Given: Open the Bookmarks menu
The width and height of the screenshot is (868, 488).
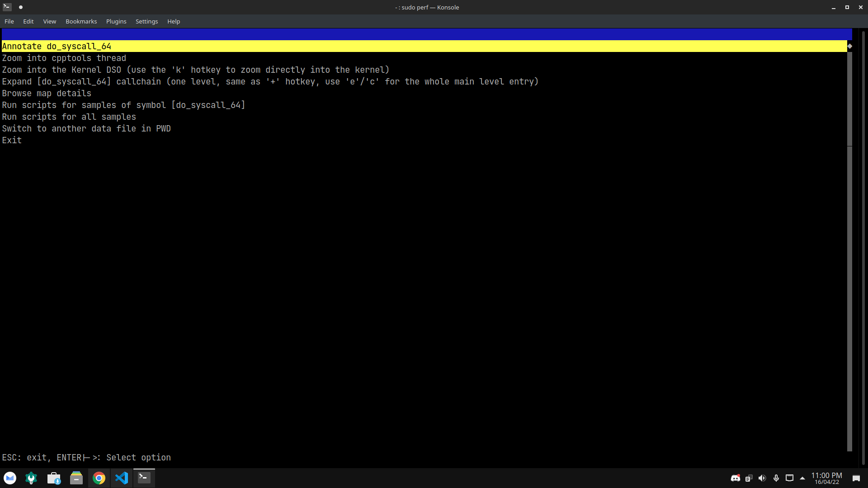Looking at the screenshot, I should pos(81,21).
